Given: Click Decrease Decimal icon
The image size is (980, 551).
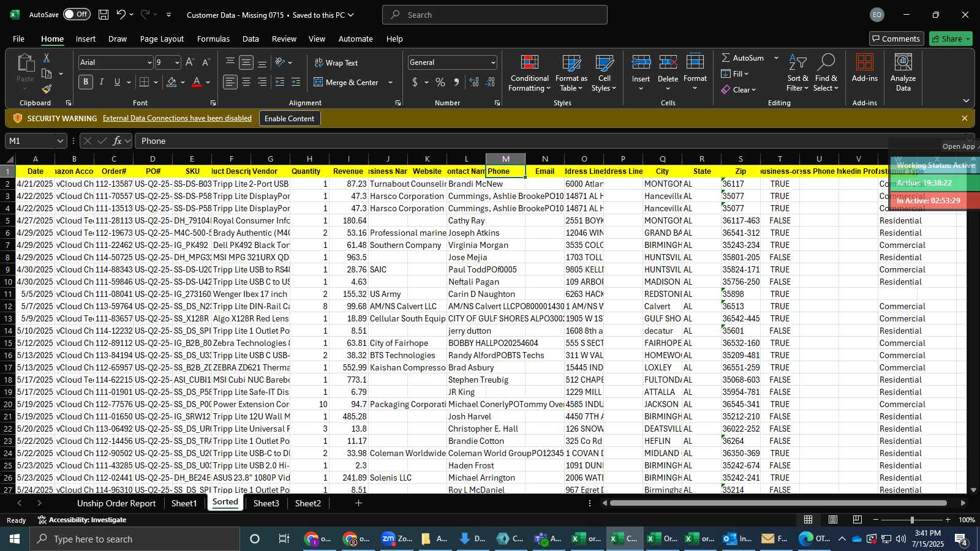Looking at the screenshot, I should tap(490, 82).
